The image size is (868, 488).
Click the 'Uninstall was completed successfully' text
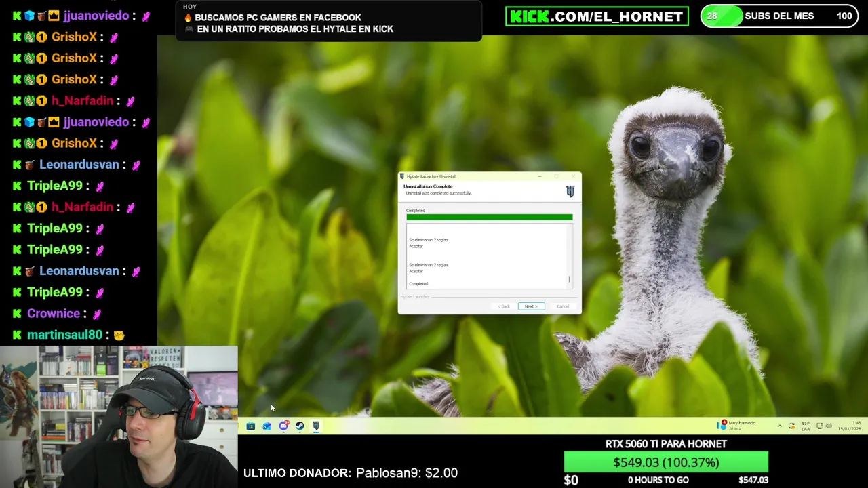(x=438, y=193)
